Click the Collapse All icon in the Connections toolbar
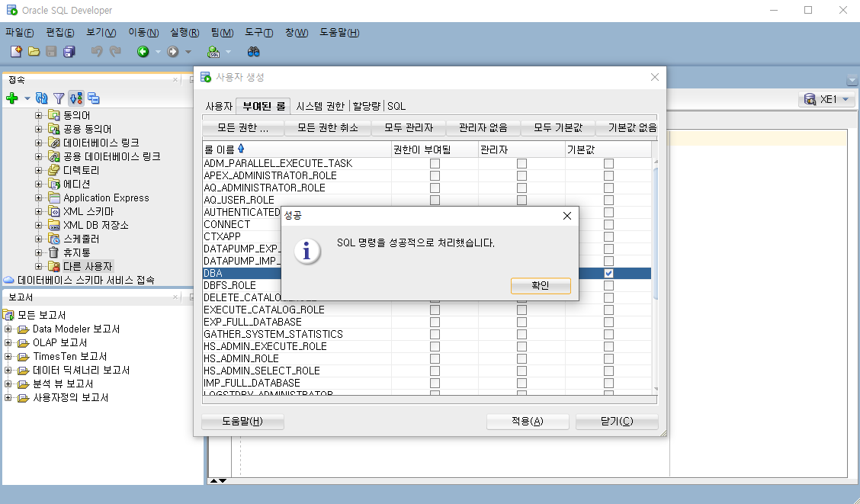This screenshot has height=504, width=860. pyautogui.click(x=94, y=98)
